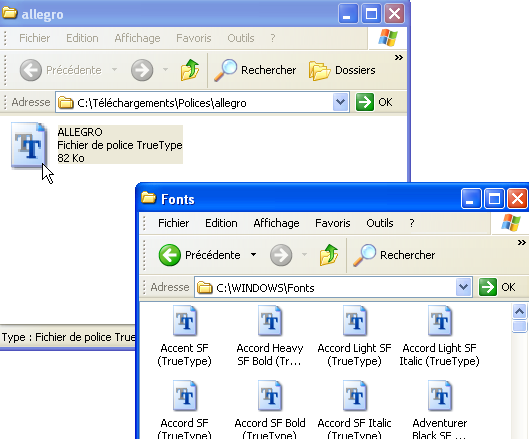Open the Affichage menu in Fonts window
The image size is (529, 439).
(276, 223)
